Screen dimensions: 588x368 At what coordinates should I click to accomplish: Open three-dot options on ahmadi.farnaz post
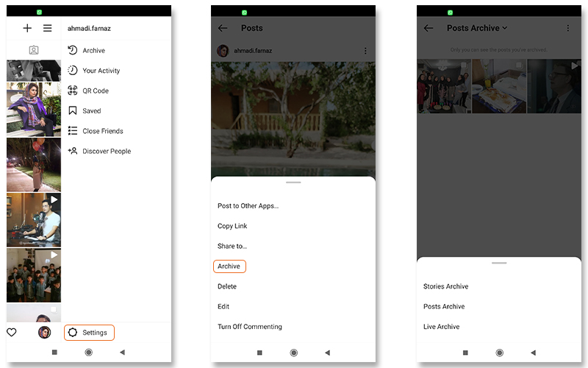click(365, 51)
